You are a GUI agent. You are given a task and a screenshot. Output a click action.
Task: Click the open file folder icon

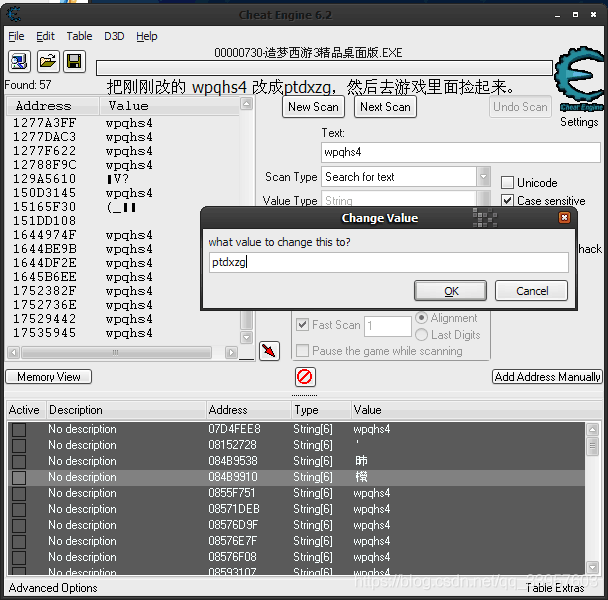pyautogui.click(x=48, y=61)
